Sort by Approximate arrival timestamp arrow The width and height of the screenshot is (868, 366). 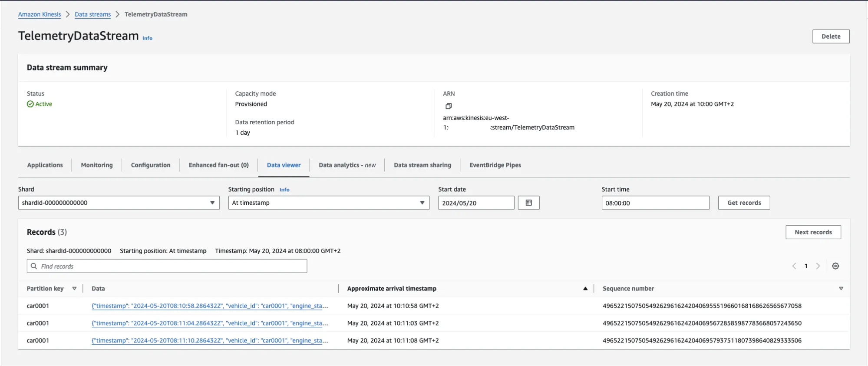pyautogui.click(x=585, y=289)
